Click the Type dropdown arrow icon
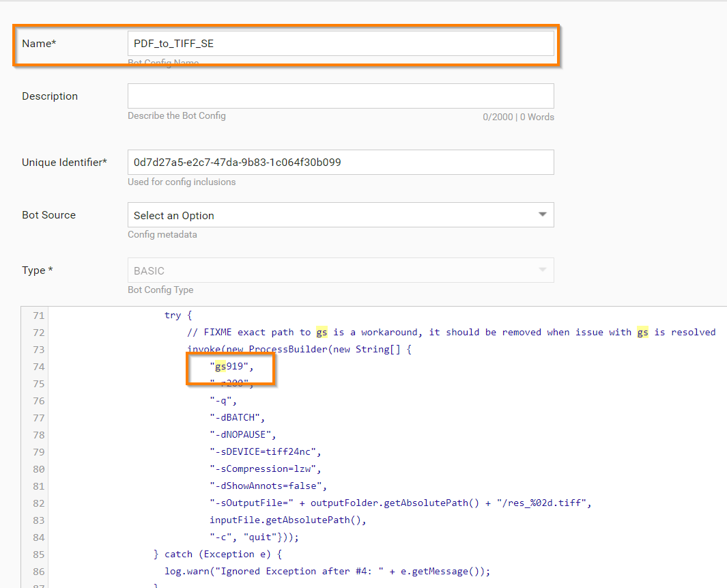 [542, 270]
